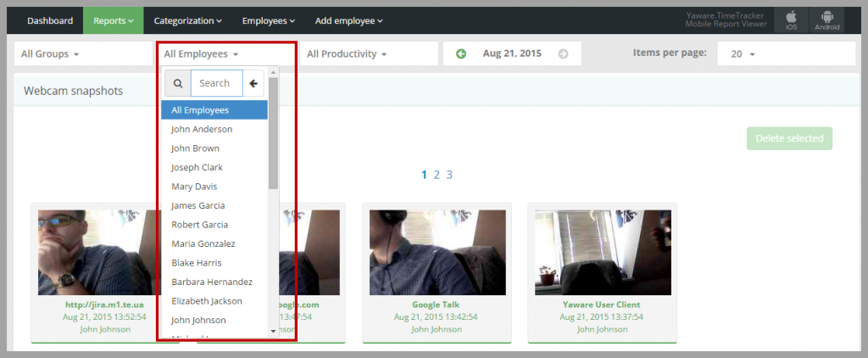Select Elizabeth Jackson from the list

coord(214,301)
